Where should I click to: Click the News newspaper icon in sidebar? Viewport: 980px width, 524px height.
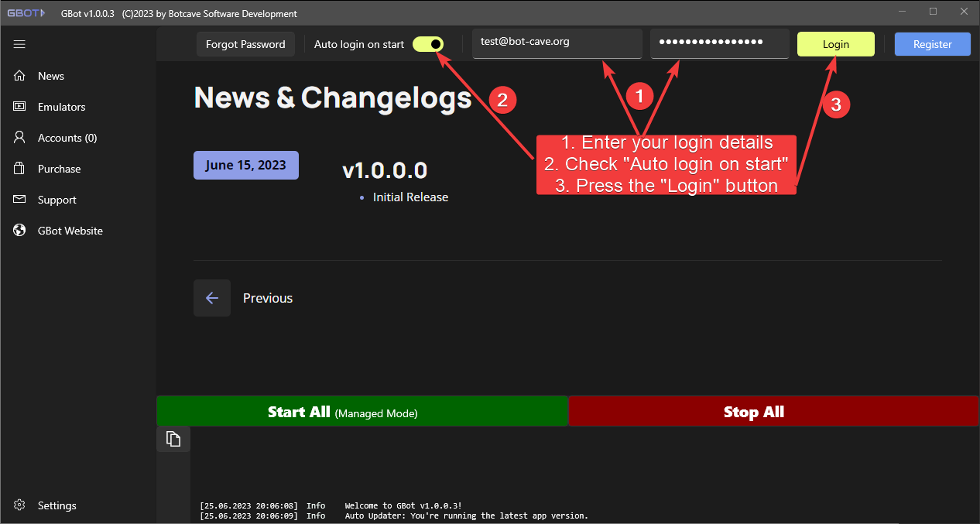click(20, 76)
